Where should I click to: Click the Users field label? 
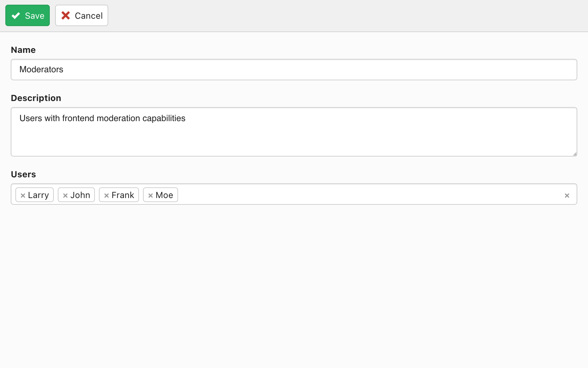(x=23, y=174)
